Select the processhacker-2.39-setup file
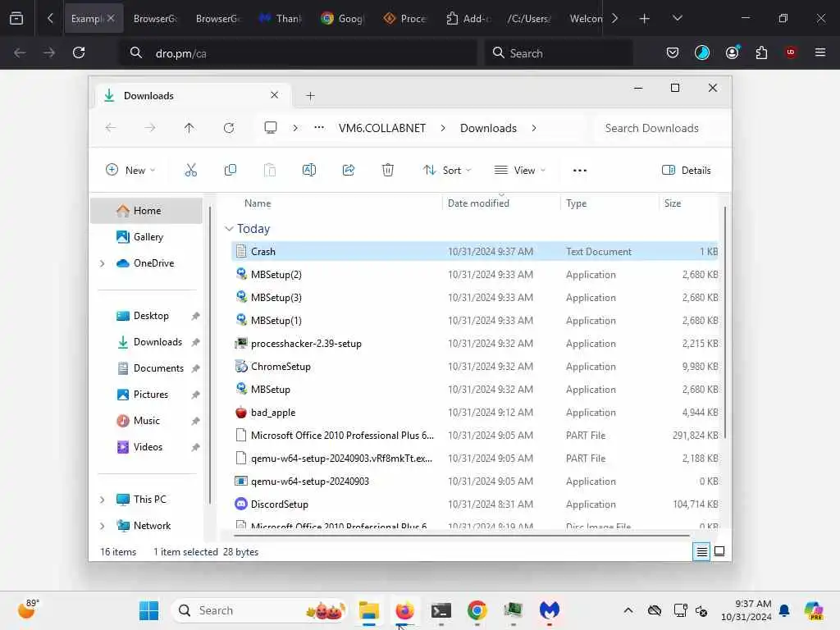 (x=474, y=344)
